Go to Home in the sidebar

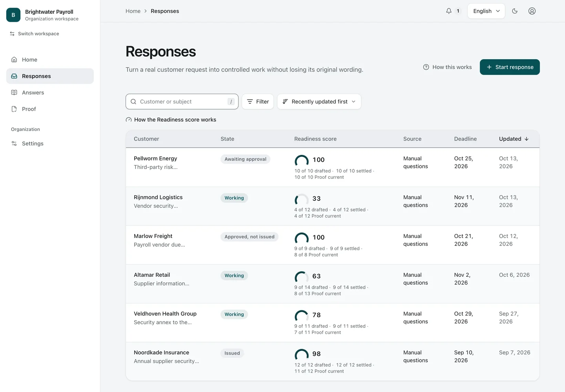coord(50,60)
